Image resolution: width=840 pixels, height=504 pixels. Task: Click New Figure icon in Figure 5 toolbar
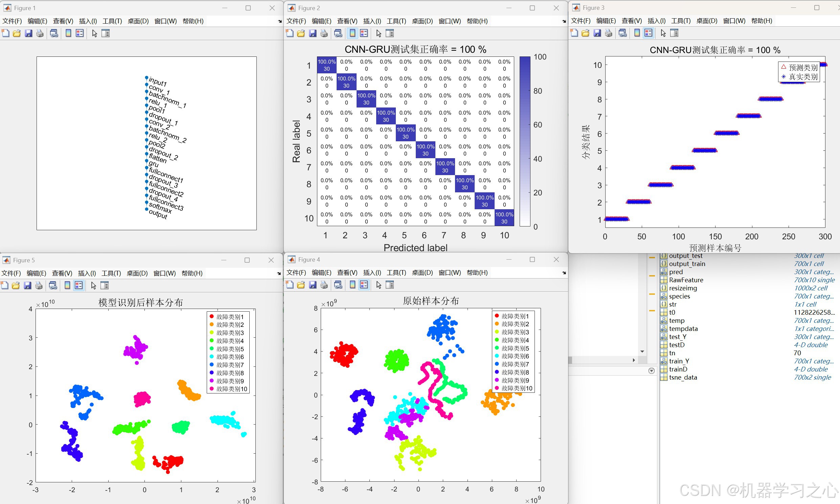[x=5, y=286]
